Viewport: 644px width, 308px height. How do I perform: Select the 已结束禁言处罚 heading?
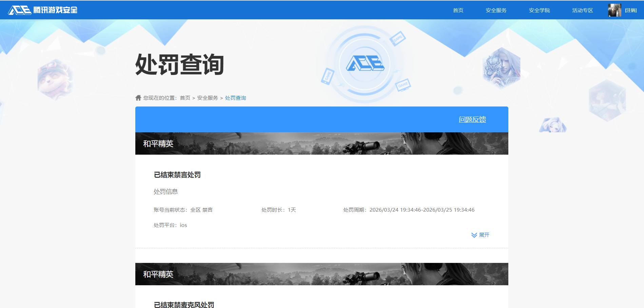click(x=177, y=175)
